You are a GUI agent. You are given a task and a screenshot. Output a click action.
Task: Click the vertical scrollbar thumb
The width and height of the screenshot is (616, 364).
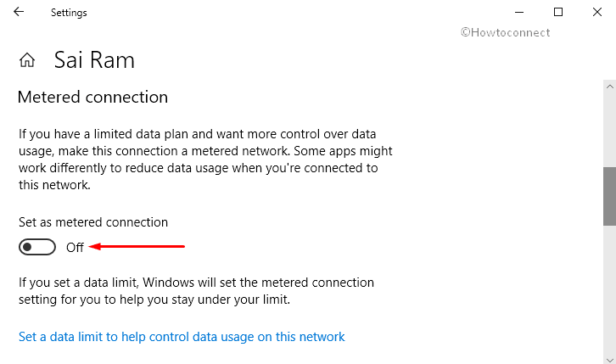(610, 196)
